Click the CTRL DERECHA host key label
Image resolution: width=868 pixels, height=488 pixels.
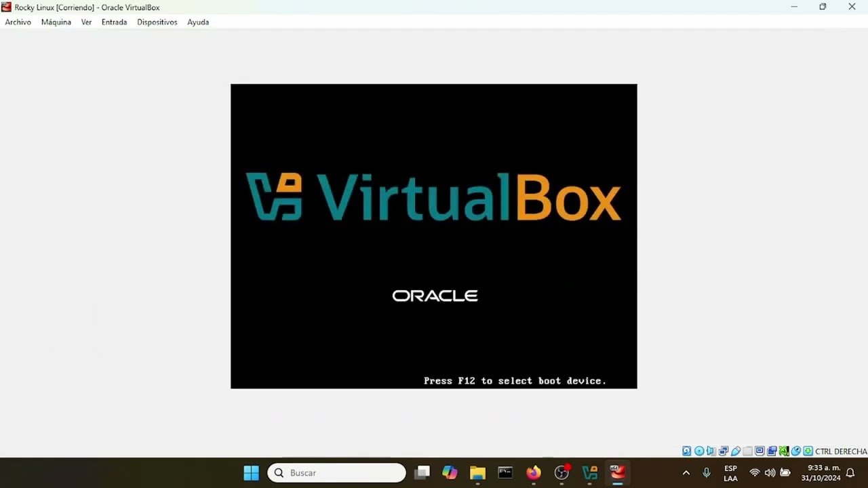tap(841, 451)
